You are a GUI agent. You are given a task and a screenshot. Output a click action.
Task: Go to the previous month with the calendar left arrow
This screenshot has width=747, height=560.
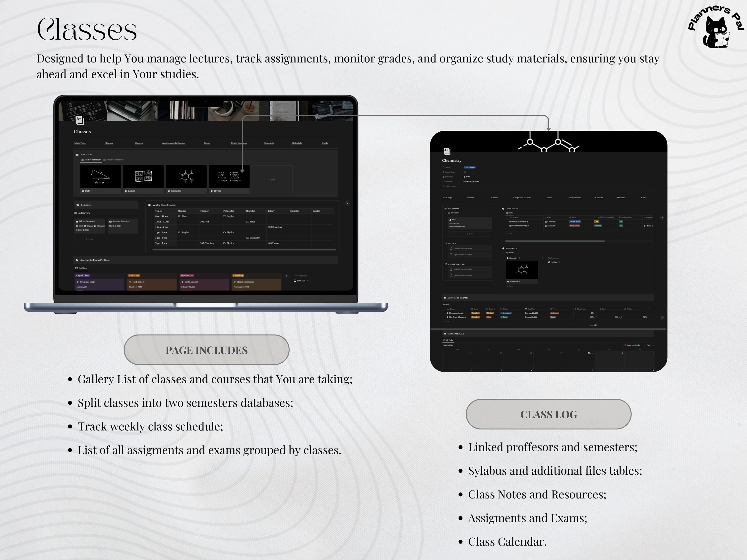click(644, 345)
